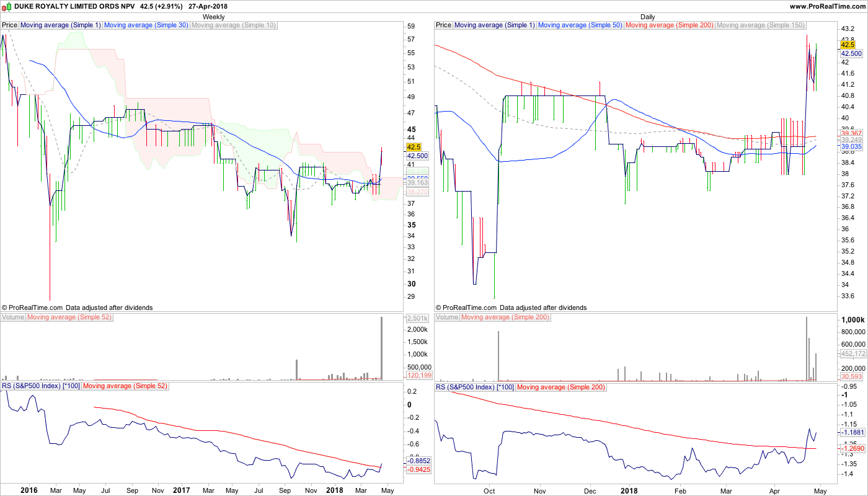Select Moving average (Simple 50) label

[x=580, y=25]
